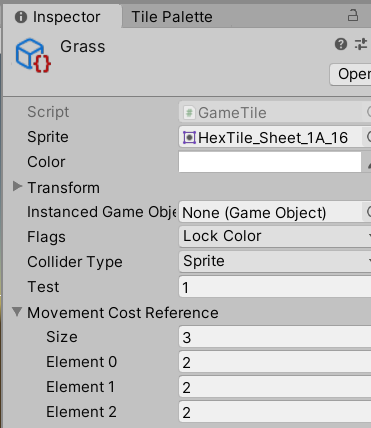The image size is (371, 428).
Task: Open the preset sliders icon
Action: point(361,44)
